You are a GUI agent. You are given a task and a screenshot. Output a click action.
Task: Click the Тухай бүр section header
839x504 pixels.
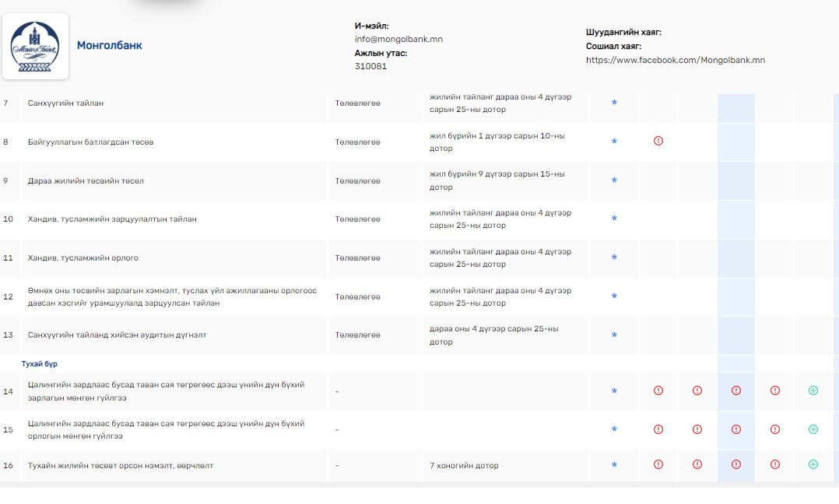click(39, 363)
